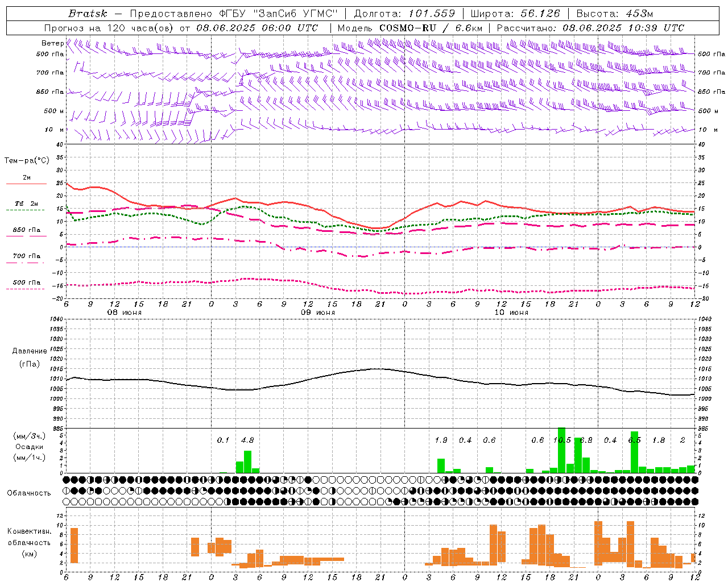Click the (мм/1ч.) precipitation unit label
Viewport: 728px width, 582px height.
(x=29, y=458)
